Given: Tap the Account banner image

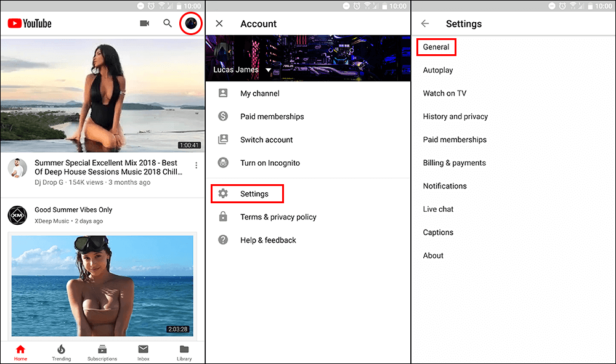Looking at the screenshot, I should [x=308, y=58].
